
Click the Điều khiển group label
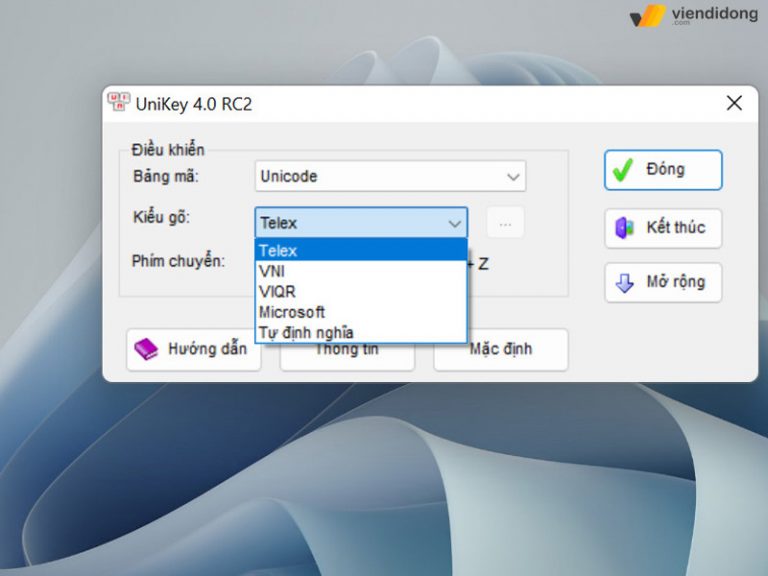pos(168,149)
